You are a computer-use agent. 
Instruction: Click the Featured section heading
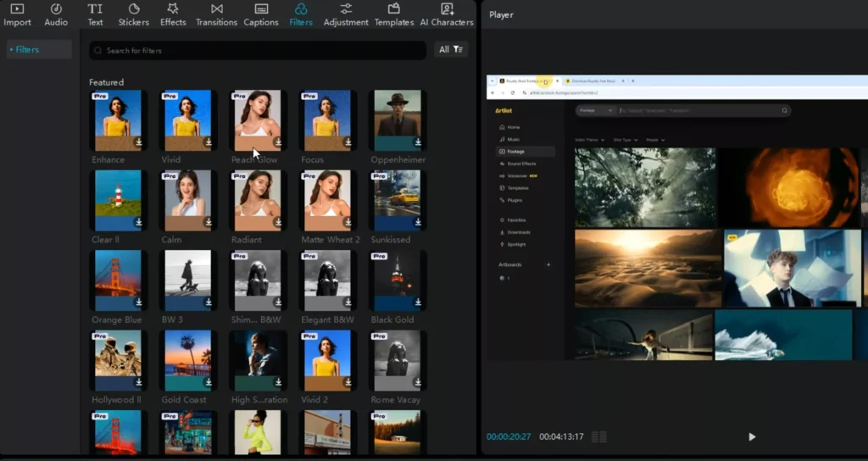pos(106,82)
